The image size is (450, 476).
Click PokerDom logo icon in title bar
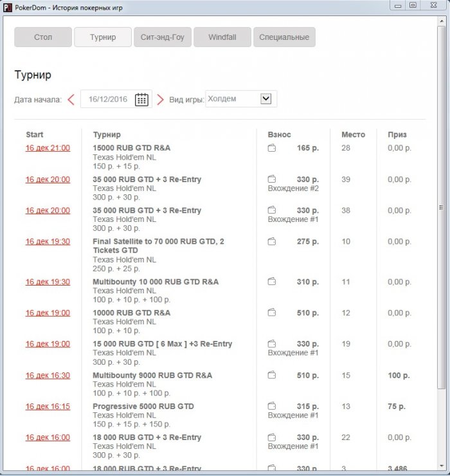(x=7, y=8)
